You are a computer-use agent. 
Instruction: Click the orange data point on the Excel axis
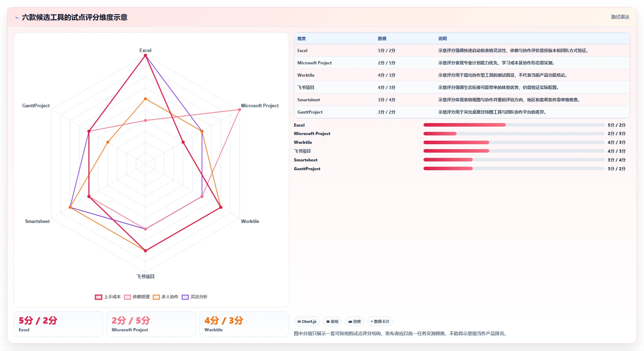(145, 99)
